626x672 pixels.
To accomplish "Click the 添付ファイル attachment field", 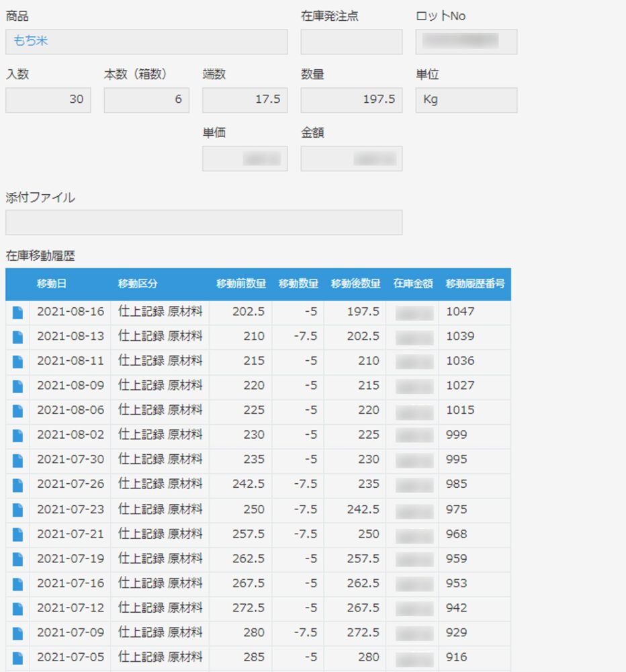I will [202, 221].
